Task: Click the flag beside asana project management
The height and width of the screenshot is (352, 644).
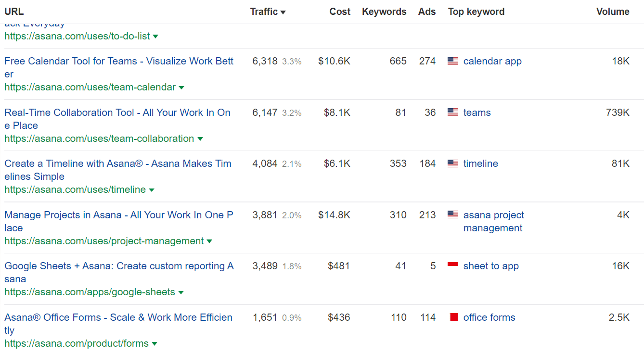Action: (452, 215)
